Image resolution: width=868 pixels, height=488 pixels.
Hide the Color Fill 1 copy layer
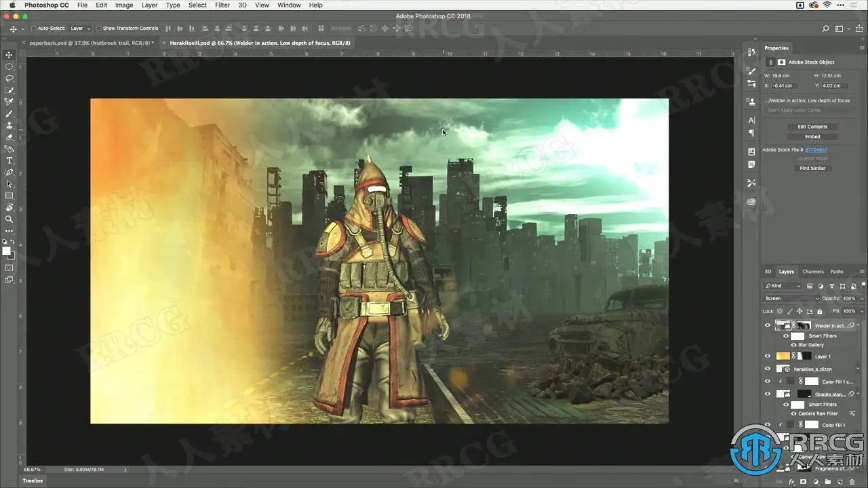(768, 382)
